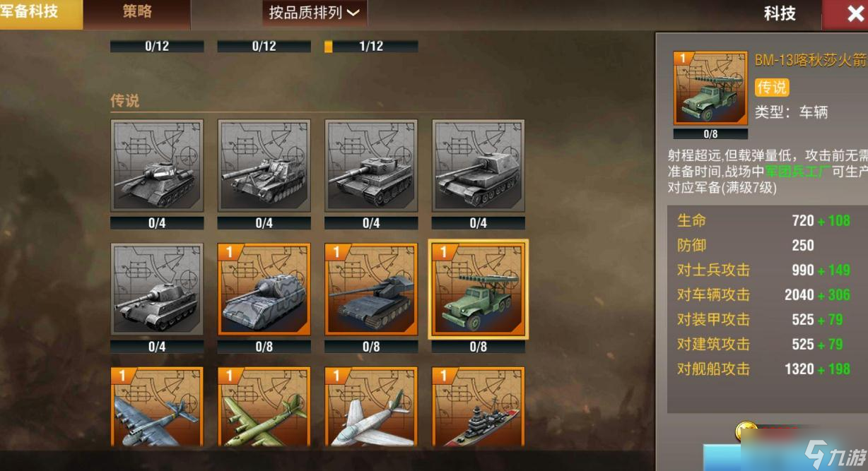The image size is (868, 471).
Task: Click the Katyusha preview thumbnail in detail panel
Action: 710,88
